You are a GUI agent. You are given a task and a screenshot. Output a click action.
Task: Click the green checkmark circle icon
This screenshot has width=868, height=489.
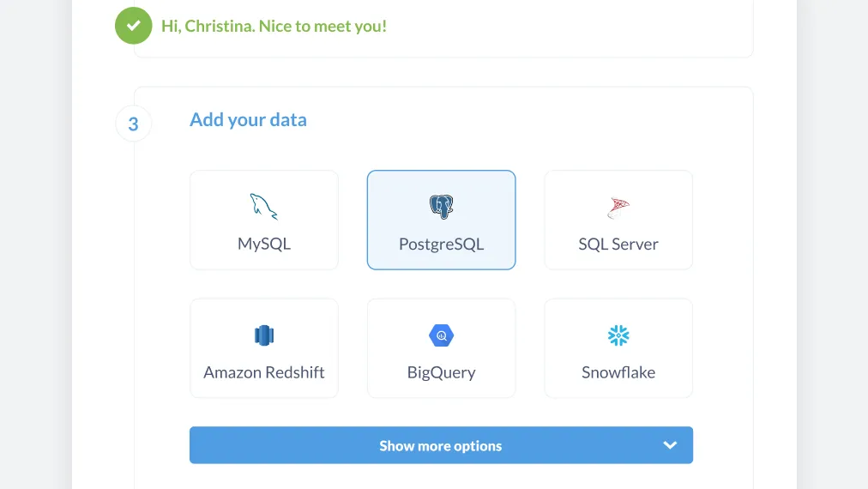pos(134,26)
